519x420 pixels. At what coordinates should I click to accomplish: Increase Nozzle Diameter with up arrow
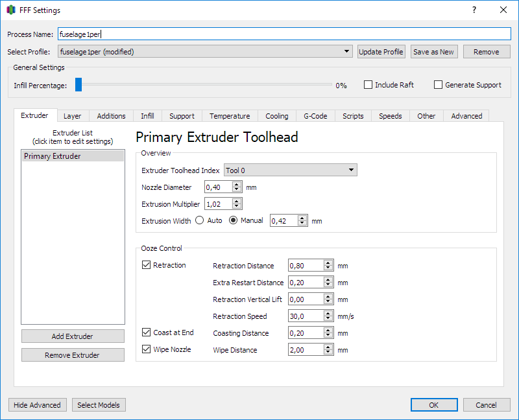coord(237,184)
